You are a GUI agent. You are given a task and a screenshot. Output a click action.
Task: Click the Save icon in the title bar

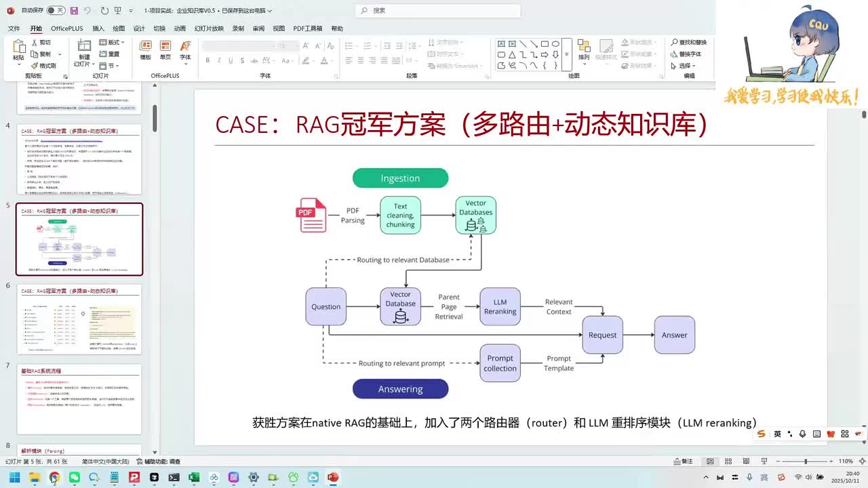pos(73,11)
